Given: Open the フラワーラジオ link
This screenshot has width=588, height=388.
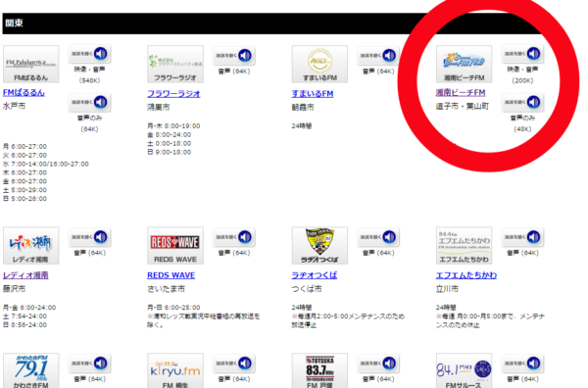Looking at the screenshot, I should [173, 94].
